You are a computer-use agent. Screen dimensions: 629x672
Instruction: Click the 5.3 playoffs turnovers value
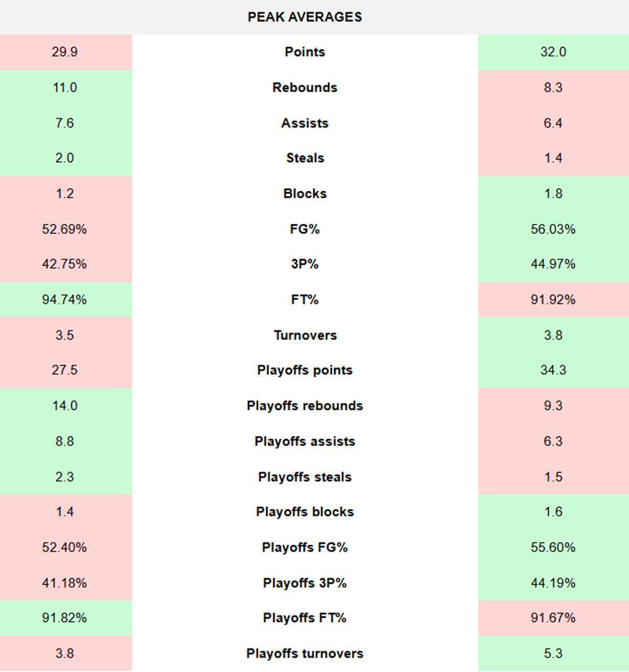pos(553,654)
